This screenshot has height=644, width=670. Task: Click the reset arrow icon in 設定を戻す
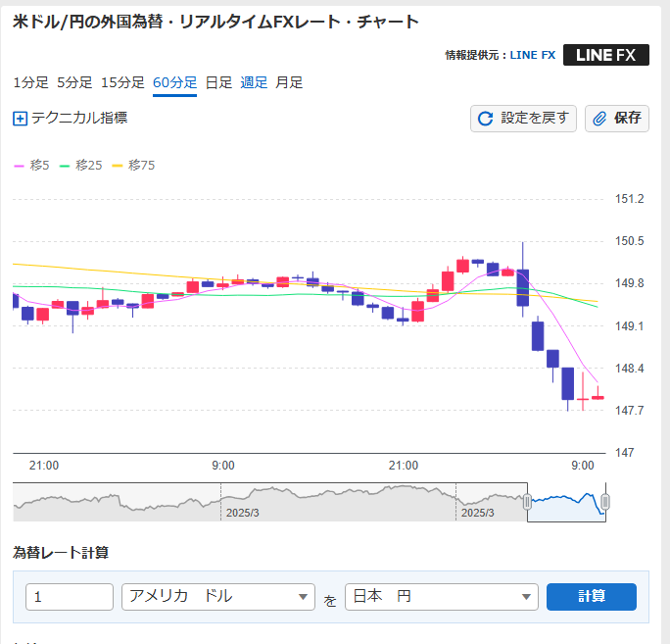point(485,119)
